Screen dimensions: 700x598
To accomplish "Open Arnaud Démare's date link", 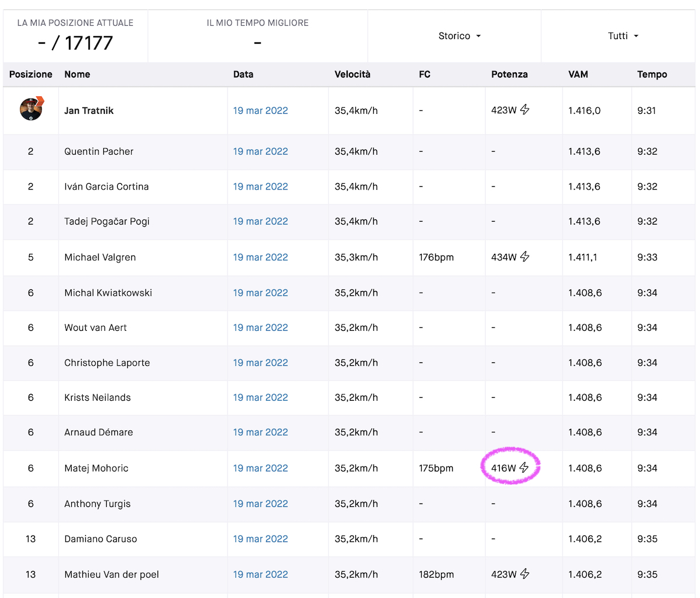I will (261, 432).
